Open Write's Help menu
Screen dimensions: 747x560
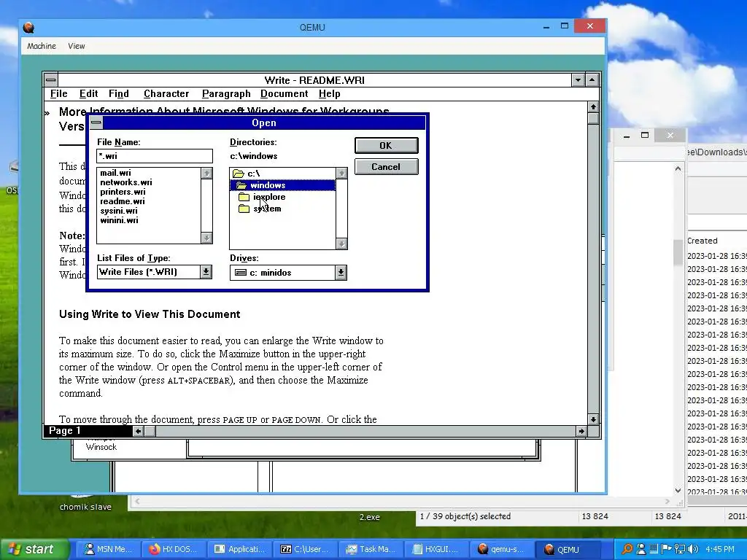pos(329,94)
